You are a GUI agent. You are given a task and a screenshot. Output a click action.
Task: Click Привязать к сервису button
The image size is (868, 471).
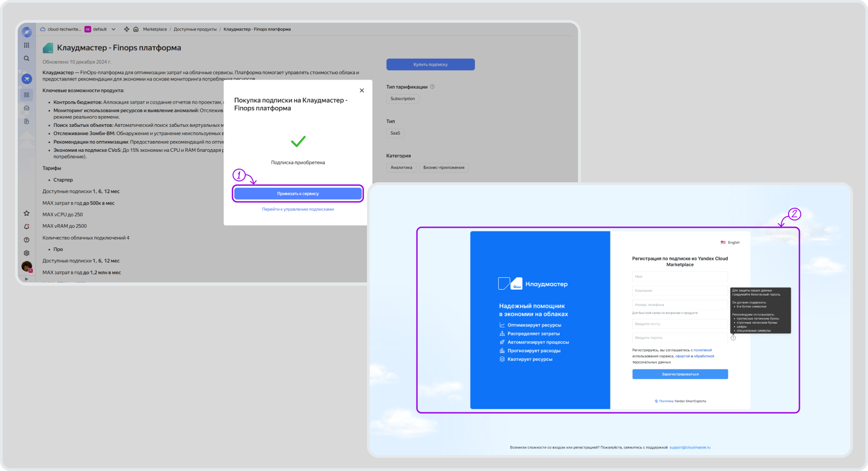(298, 194)
